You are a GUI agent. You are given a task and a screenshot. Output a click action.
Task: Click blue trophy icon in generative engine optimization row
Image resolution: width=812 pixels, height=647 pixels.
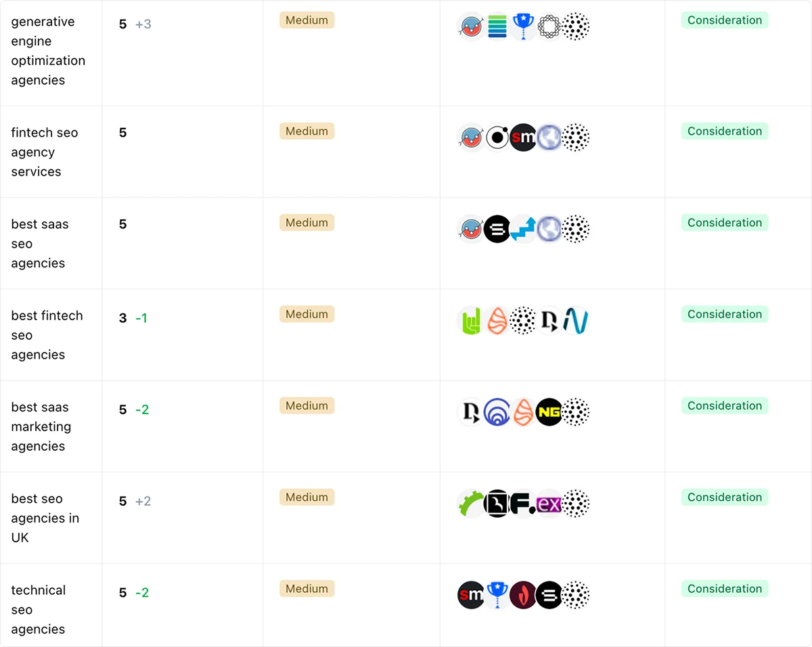click(x=523, y=27)
